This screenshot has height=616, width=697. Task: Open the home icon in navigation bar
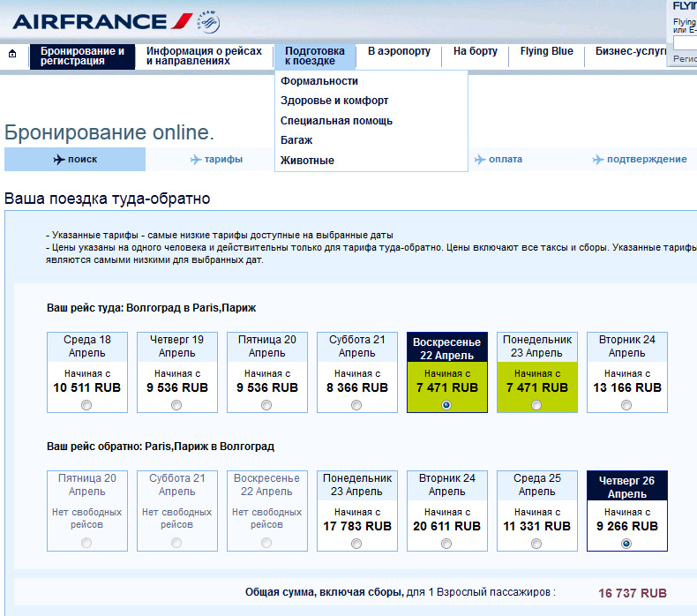click(12, 54)
